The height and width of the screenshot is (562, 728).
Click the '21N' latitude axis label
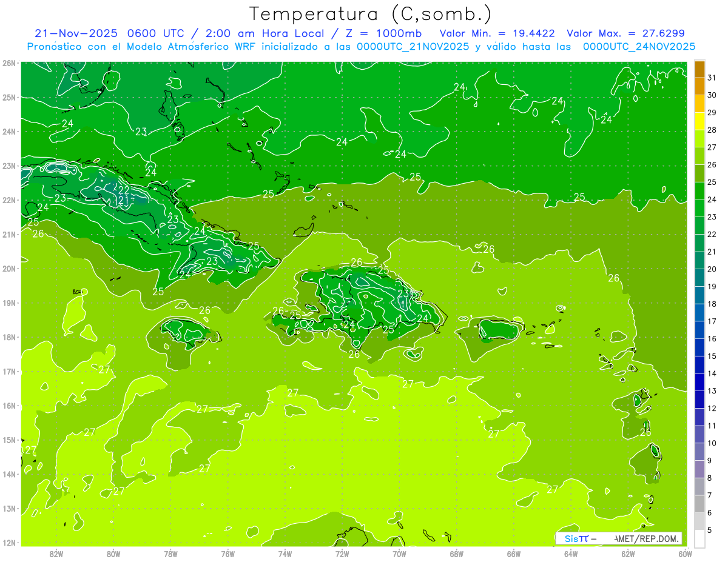(x=10, y=234)
